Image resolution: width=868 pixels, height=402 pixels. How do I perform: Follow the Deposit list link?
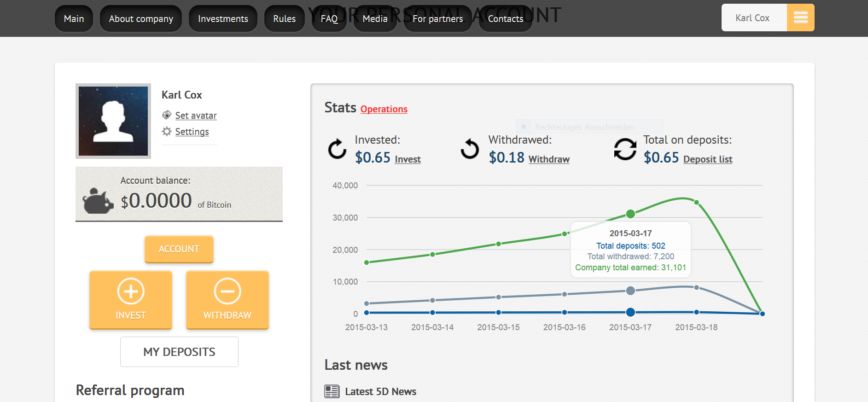point(708,159)
